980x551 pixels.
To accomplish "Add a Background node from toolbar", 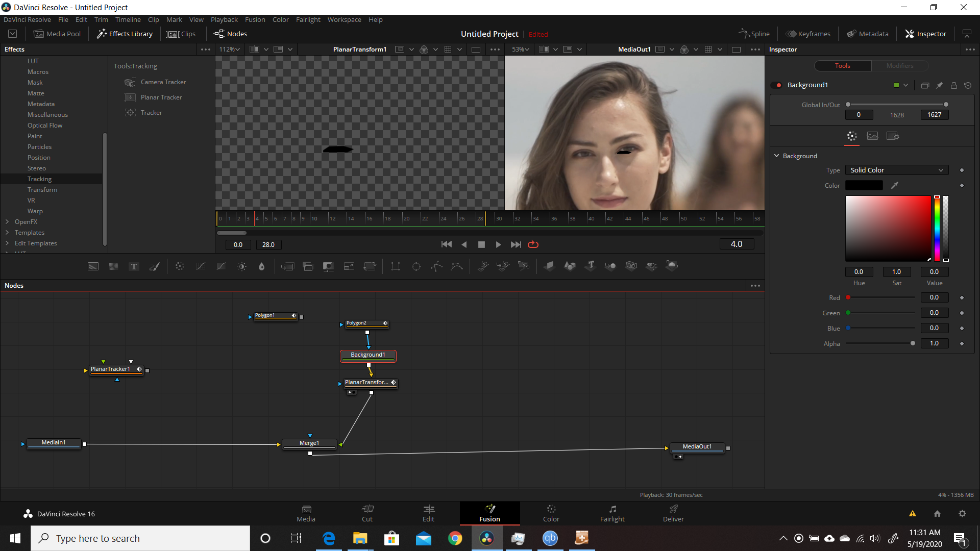I will [x=93, y=266].
